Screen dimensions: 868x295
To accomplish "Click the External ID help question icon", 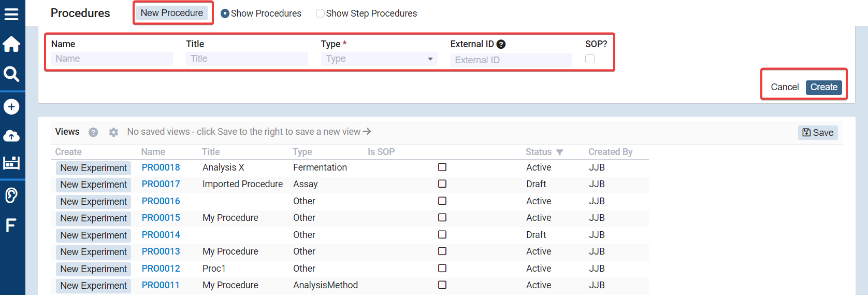I will (x=501, y=45).
